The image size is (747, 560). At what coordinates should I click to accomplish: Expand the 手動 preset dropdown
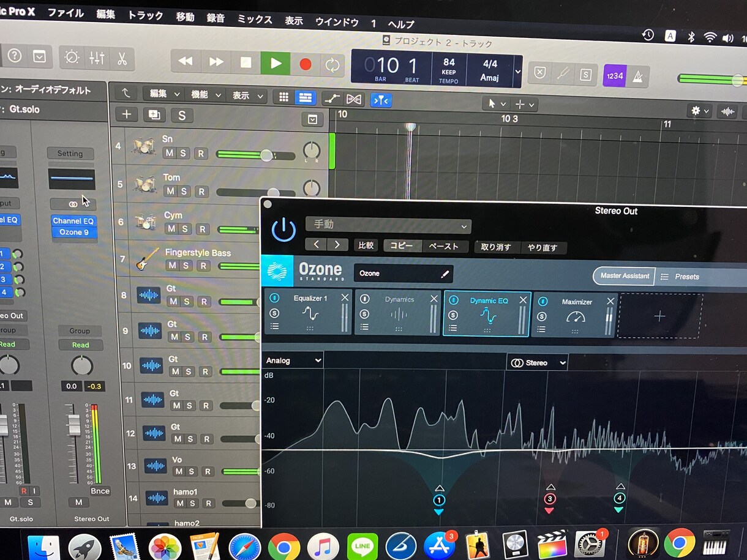click(388, 225)
